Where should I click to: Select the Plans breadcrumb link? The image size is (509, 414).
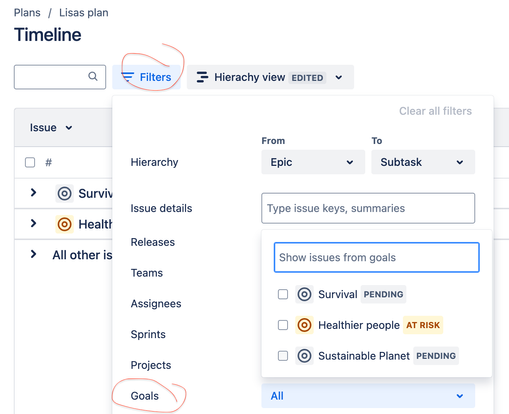tap(27, 13)
